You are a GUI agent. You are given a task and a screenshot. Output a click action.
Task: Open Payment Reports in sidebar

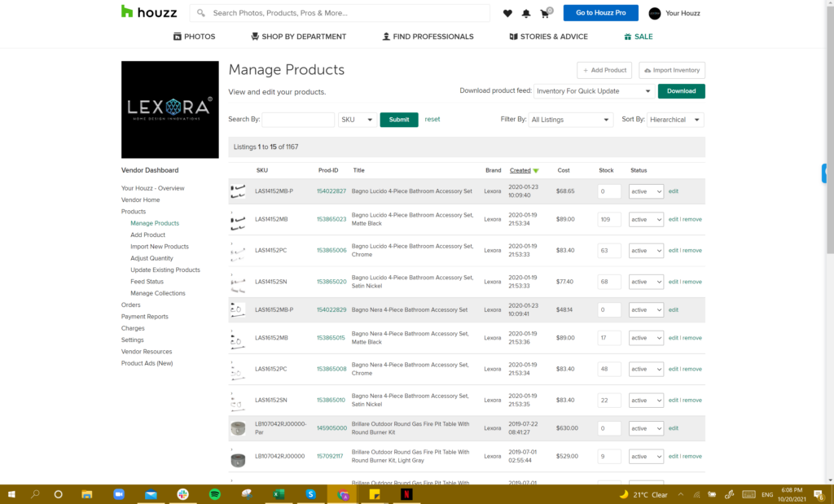[145, 317]
